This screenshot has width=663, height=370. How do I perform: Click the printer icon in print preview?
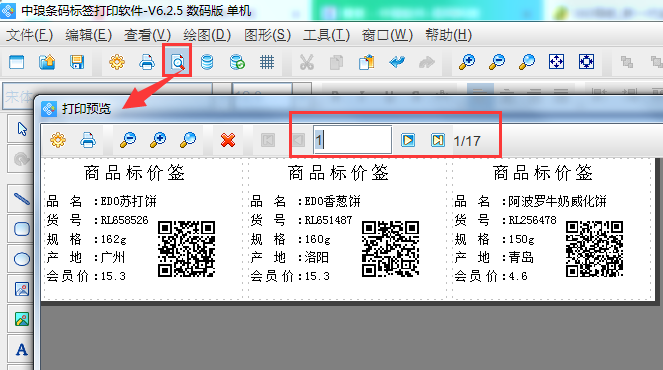tap(88, 140)
